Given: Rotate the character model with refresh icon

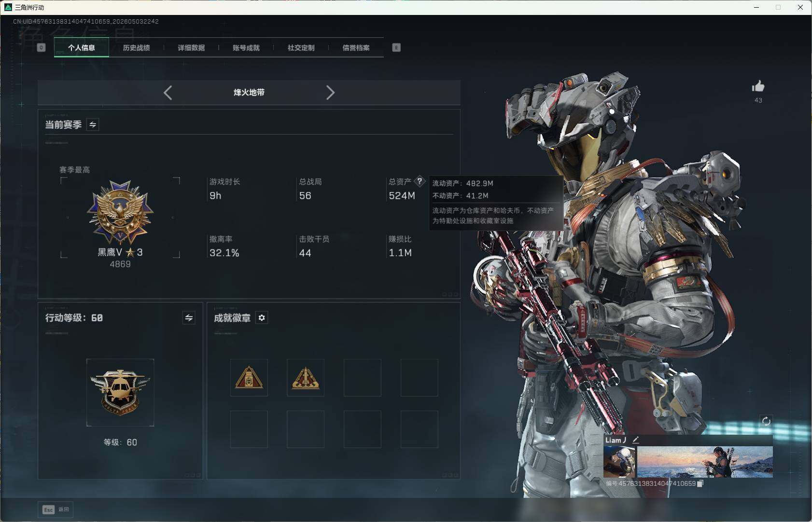Looking at the screenshot, I should pyautogui.click(x=766, y=421).
